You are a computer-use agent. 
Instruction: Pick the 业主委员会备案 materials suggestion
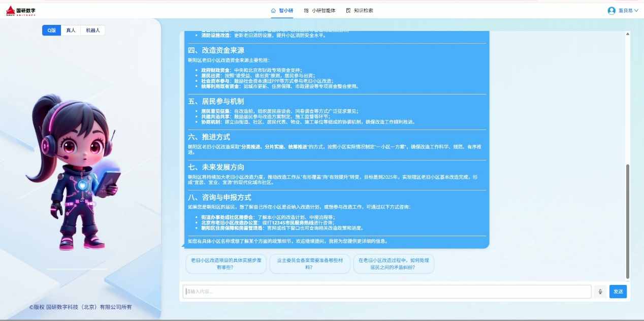(x=310, y=264)
